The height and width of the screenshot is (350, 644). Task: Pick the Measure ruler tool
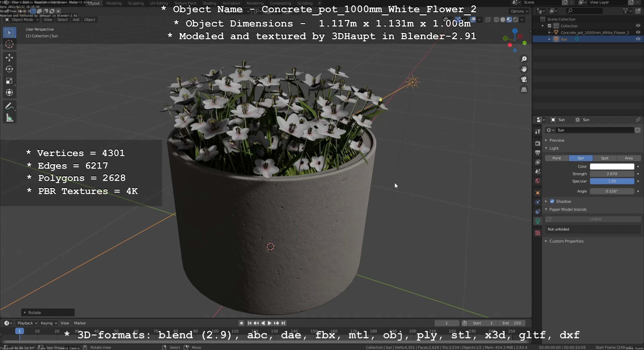coord(9,118)
